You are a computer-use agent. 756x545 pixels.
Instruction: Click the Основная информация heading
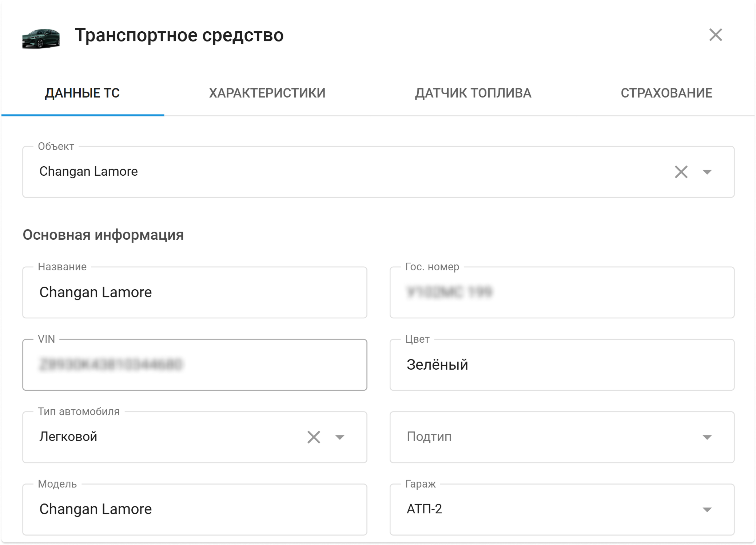pos(103,235)
